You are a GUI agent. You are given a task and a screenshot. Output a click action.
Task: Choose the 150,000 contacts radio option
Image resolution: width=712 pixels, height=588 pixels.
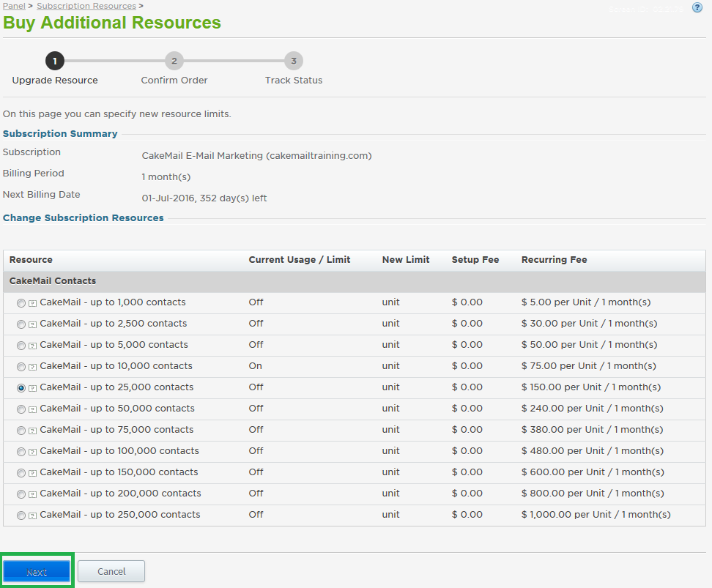tap(21, 473)
